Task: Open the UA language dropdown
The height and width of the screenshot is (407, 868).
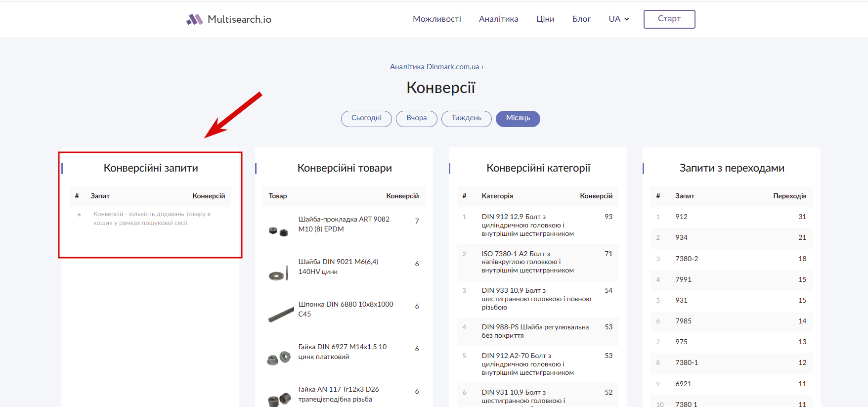Action: (x=618, y=19)
